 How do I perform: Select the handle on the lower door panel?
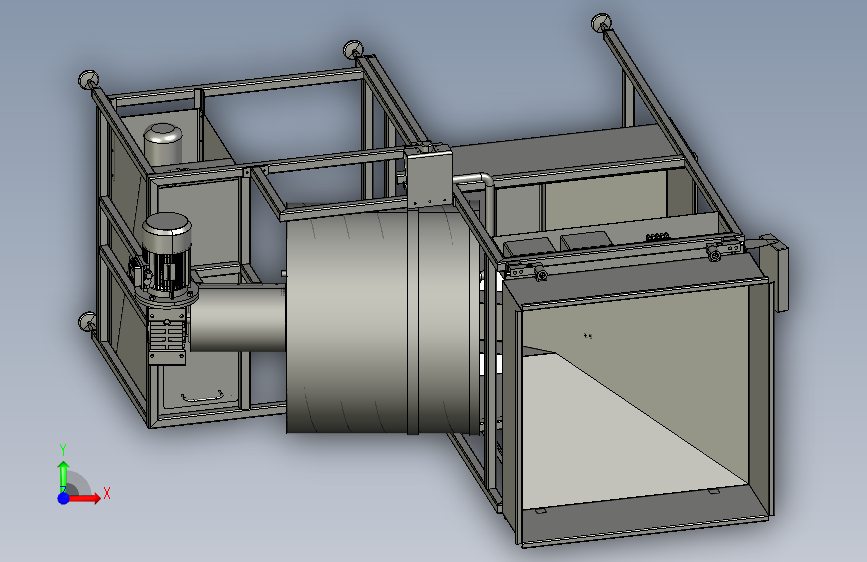(202, 396)
